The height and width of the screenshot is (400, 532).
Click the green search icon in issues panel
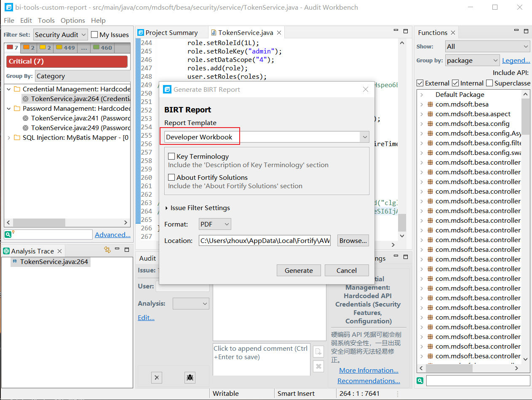point(8,235)
